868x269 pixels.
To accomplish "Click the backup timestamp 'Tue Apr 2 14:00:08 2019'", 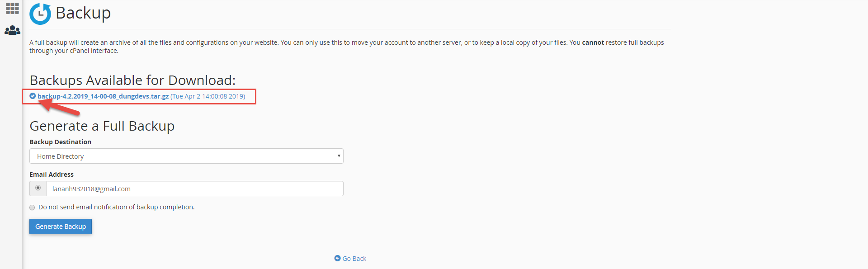I will [x=208, y=96].
